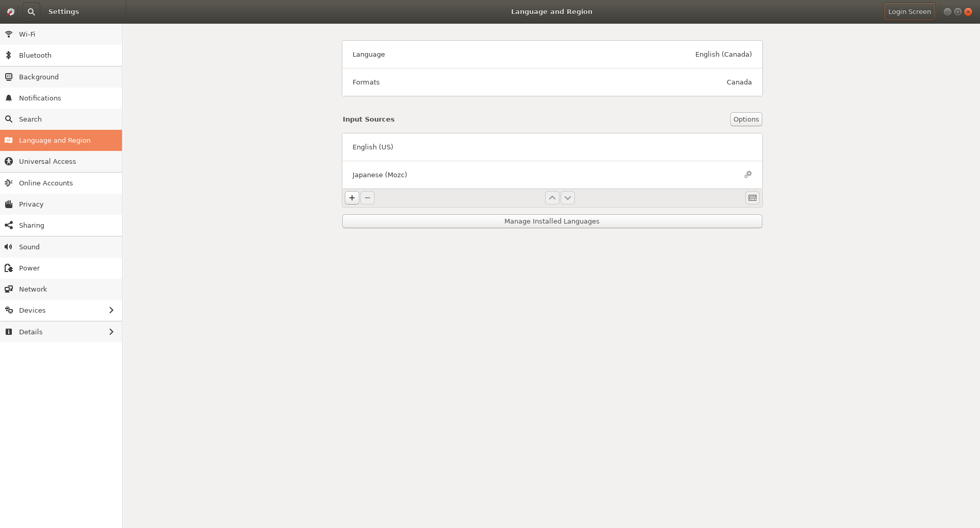Click the Sound speaker icon
The height and width of the screenshot is (528, 980).
click(x=8, y=247)
